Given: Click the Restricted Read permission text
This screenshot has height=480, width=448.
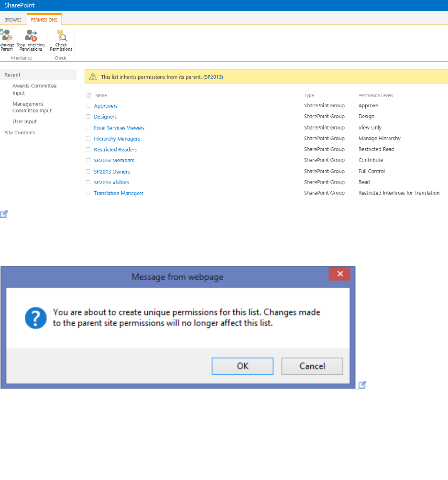Looking at the screenshot, I should 376,149.
